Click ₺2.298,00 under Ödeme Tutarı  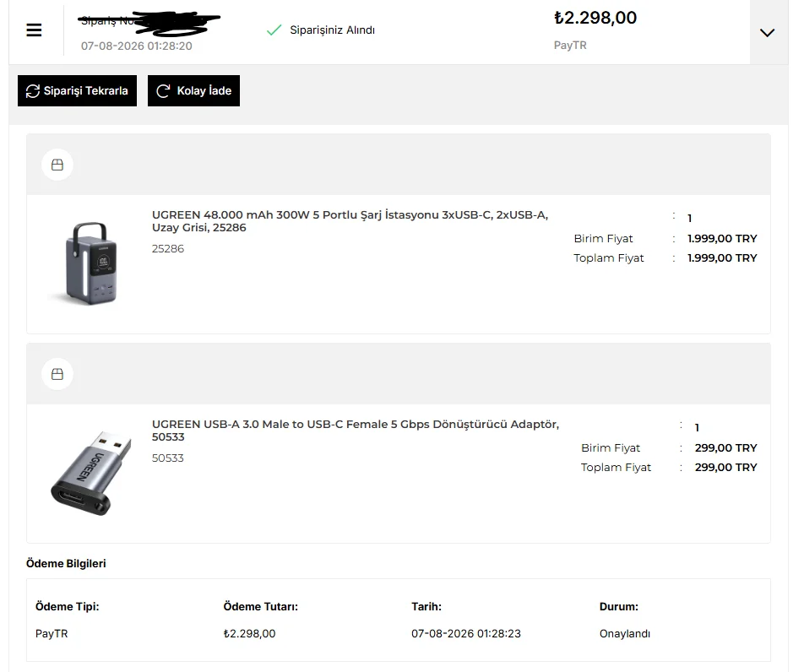(x=249, y=633)
